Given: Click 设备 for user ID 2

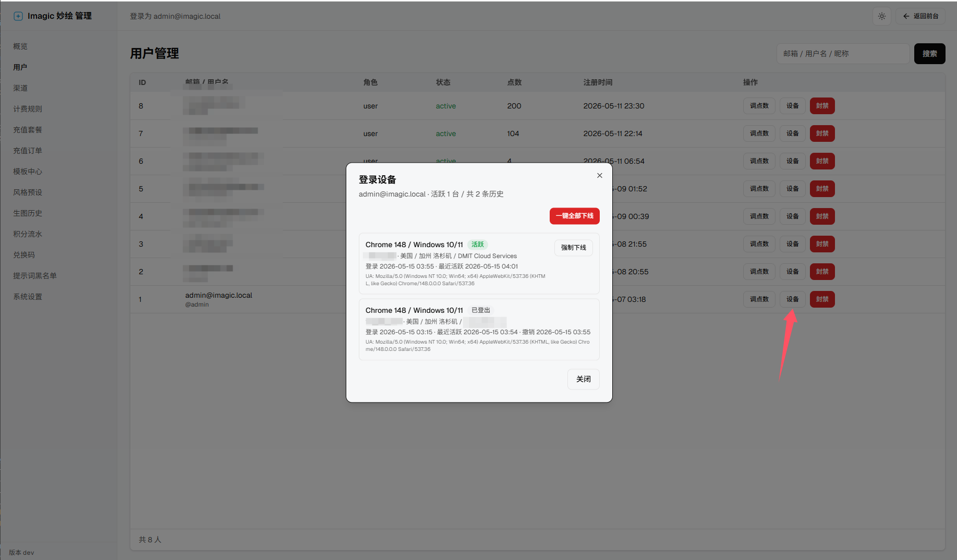Looking at the screenshot, I should 793,272.
